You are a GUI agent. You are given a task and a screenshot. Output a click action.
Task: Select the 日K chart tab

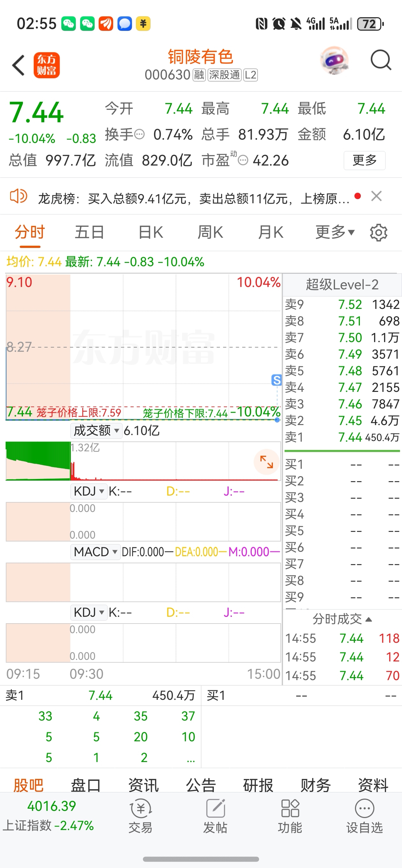point(151,233)
